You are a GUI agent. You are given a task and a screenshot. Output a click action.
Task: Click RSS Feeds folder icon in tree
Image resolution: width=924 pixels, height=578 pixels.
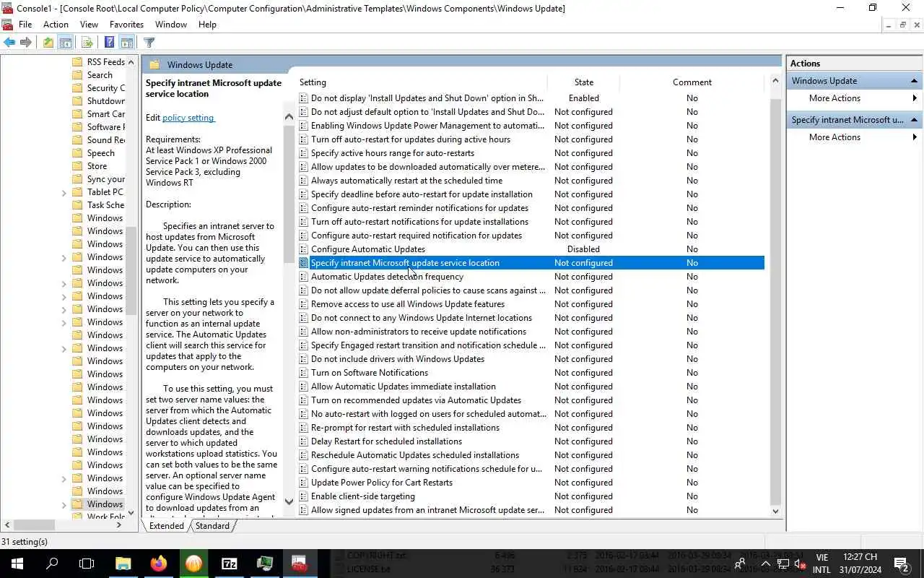click(x=78, y=62)
